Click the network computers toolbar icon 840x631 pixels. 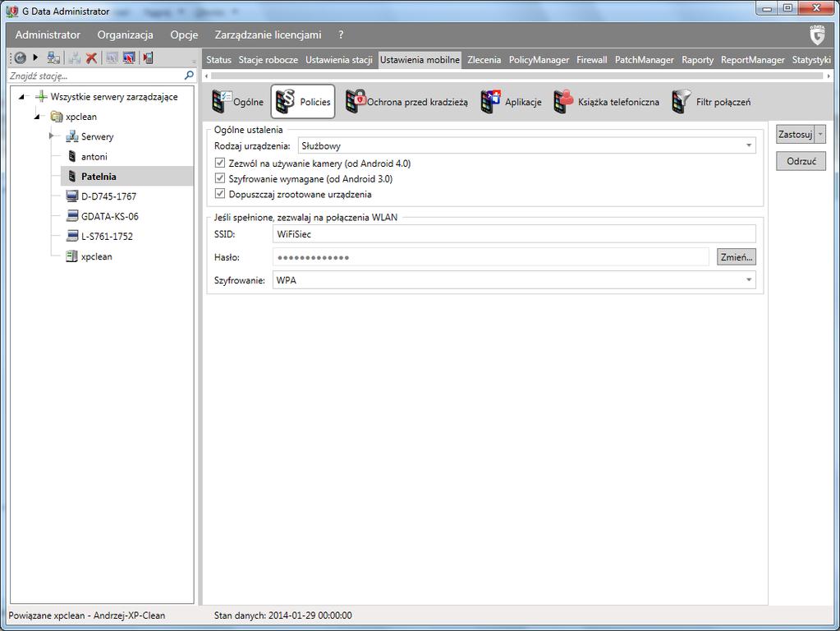point(53,58)
